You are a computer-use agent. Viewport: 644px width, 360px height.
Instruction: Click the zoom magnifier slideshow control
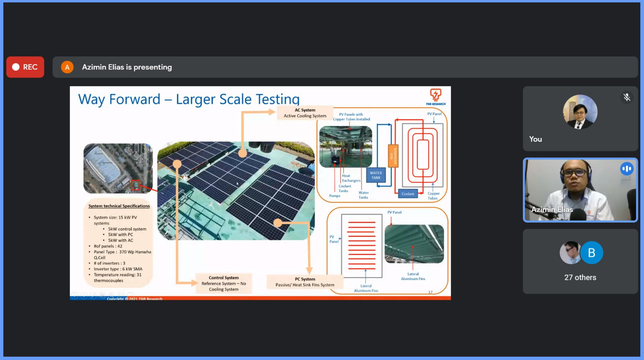(111, 296)
